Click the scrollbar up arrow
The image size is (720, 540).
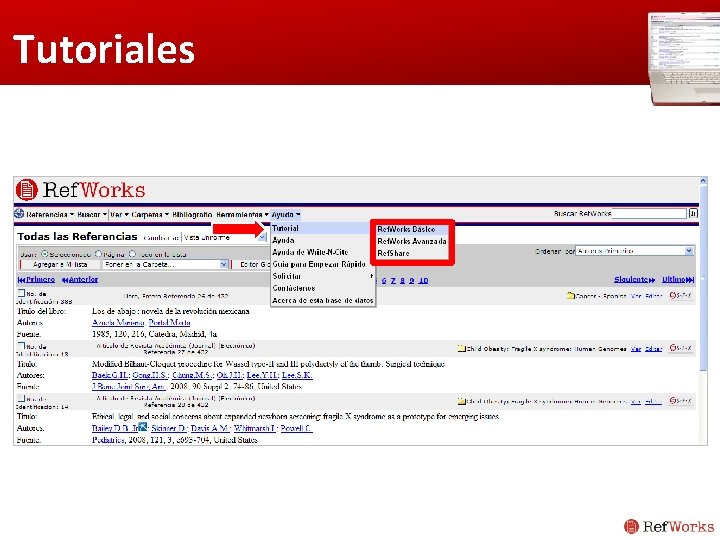click(x=703, y=181)
